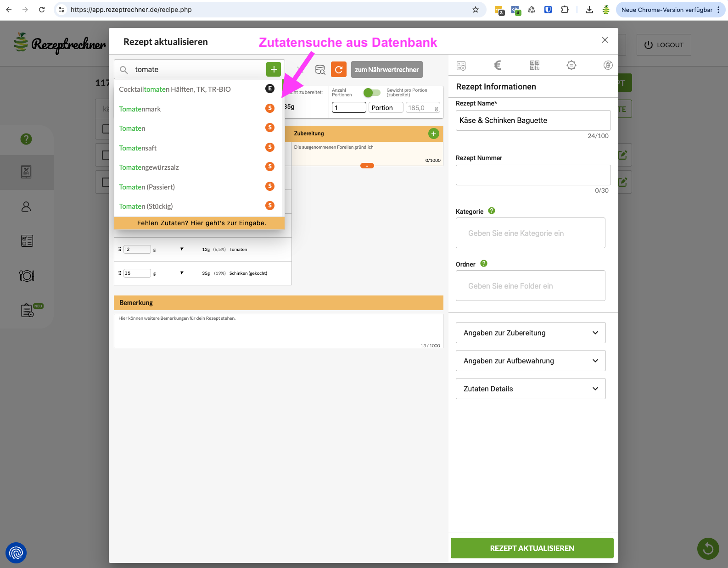728x568 pixels.
Task: Click REZEPT AKTUALISIEREN button
Action: 532,548
